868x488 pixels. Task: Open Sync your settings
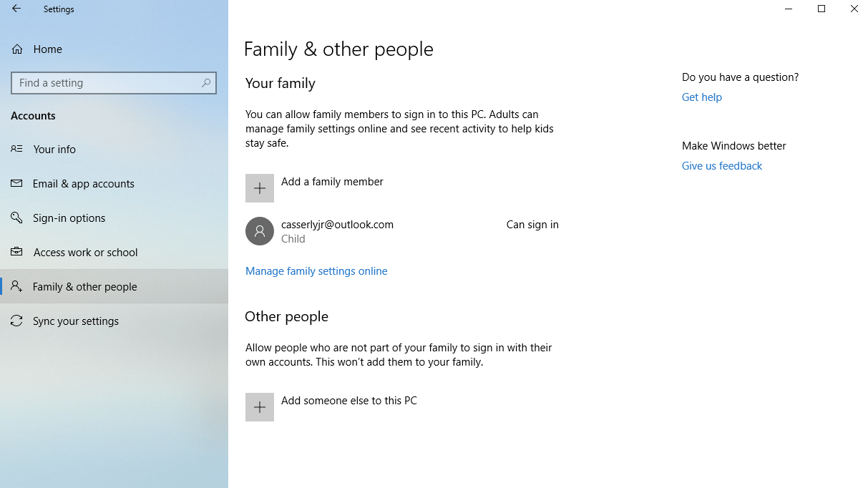coord(75,321)
